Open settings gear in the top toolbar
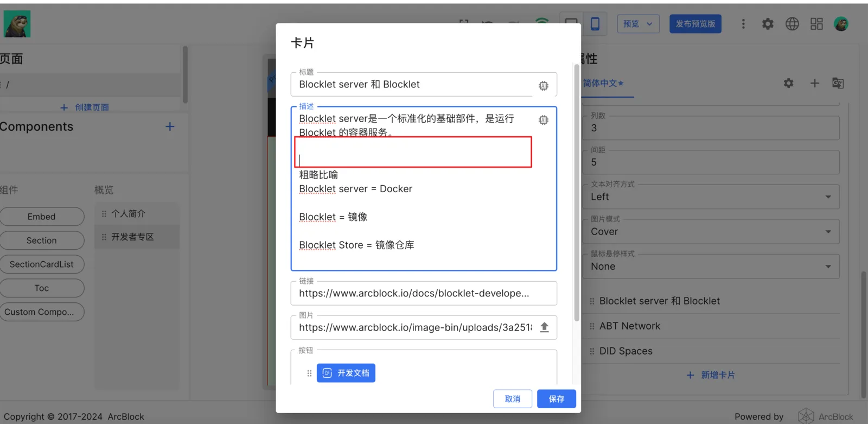 tap(768, 24)
